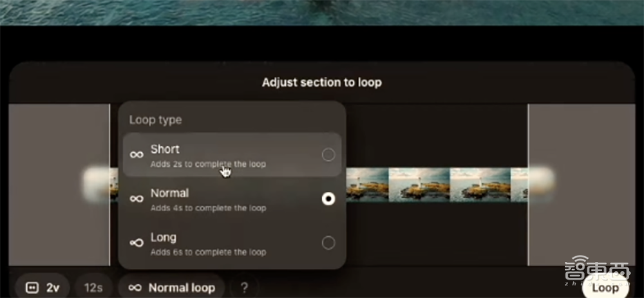Viewport: 644px width, 298px height.
Task: Click the question mark help icon
Action: point(244,288)
